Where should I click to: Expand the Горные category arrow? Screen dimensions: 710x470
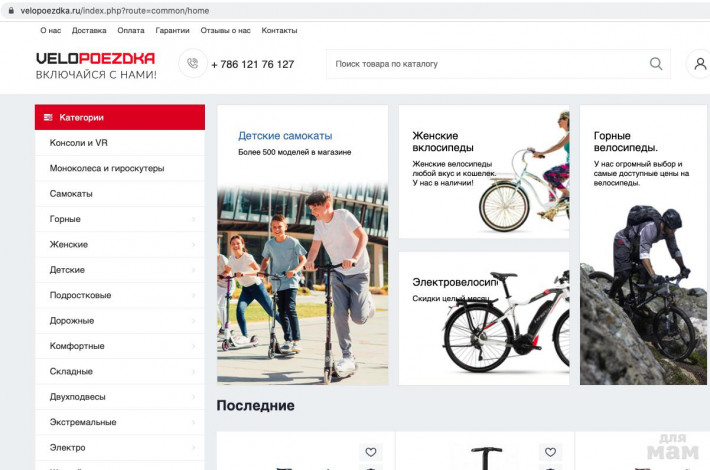click(193, 219)
